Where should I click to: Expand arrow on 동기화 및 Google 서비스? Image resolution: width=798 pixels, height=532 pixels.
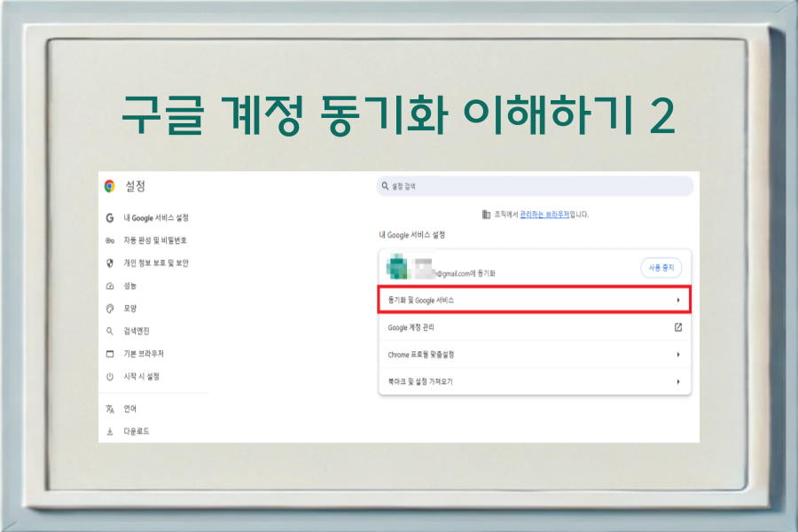coord(678,301)
